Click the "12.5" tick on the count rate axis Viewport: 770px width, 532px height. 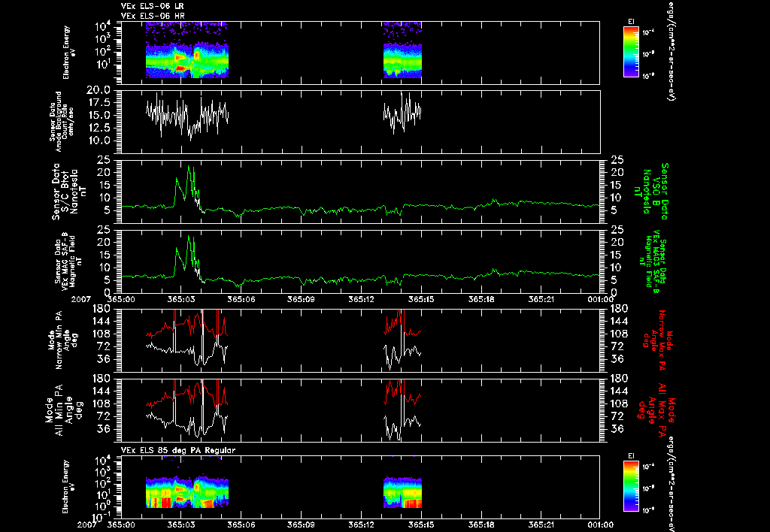[x=99, y=128]
